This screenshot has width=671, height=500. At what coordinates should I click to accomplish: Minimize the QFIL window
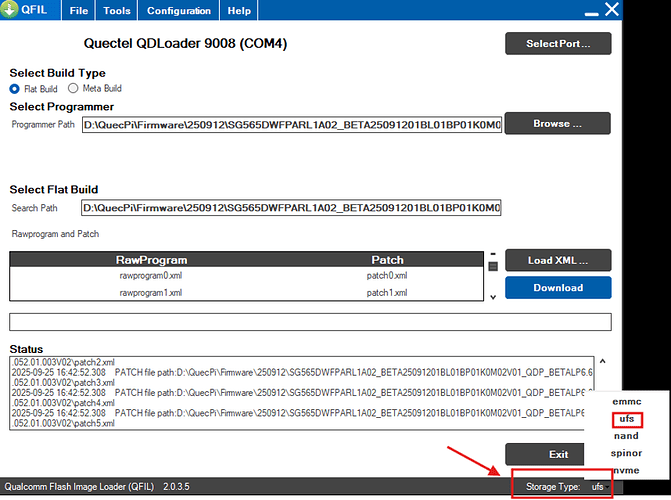(591, 14)
